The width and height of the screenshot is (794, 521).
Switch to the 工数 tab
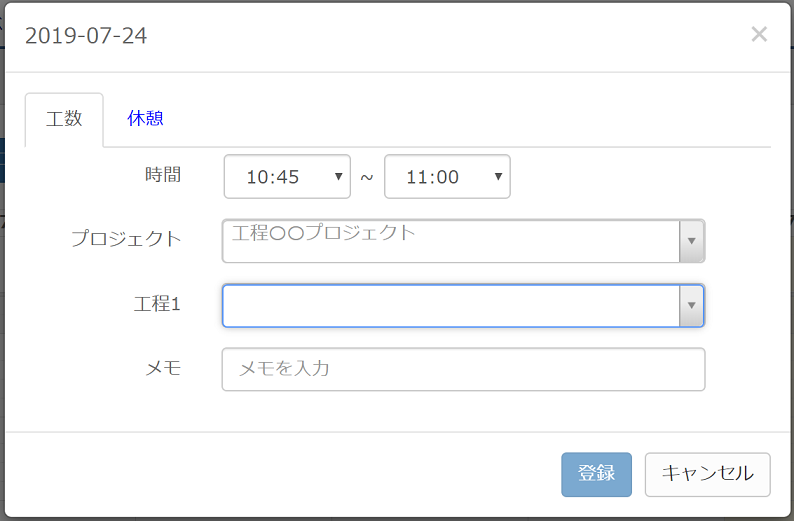(64, 119)
